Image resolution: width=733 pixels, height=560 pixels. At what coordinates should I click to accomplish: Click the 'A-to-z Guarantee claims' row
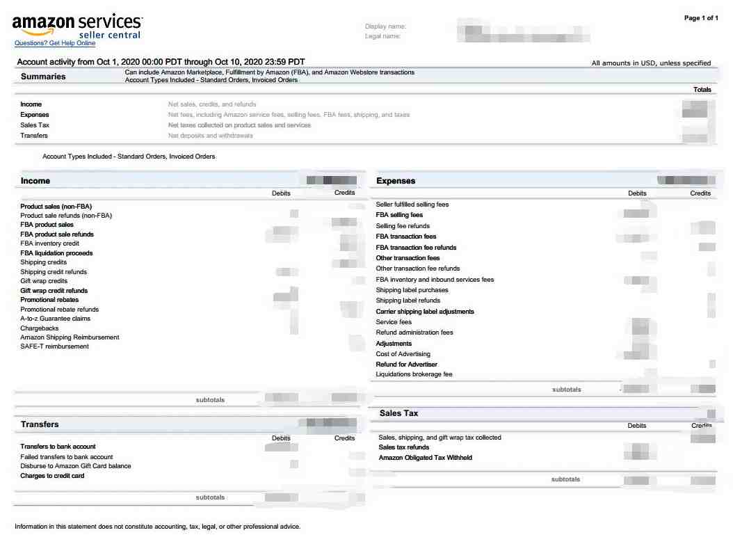click(x=55, y=319)
